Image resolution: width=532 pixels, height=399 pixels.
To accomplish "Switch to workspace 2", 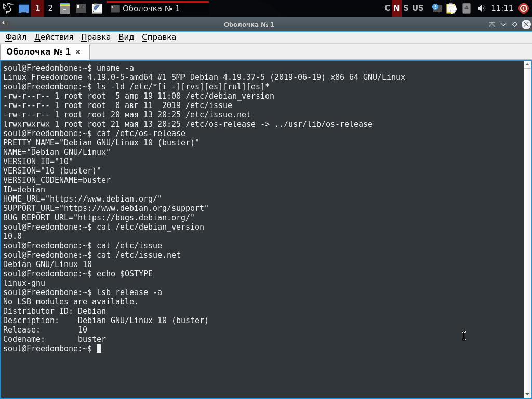I will (50, 8).
